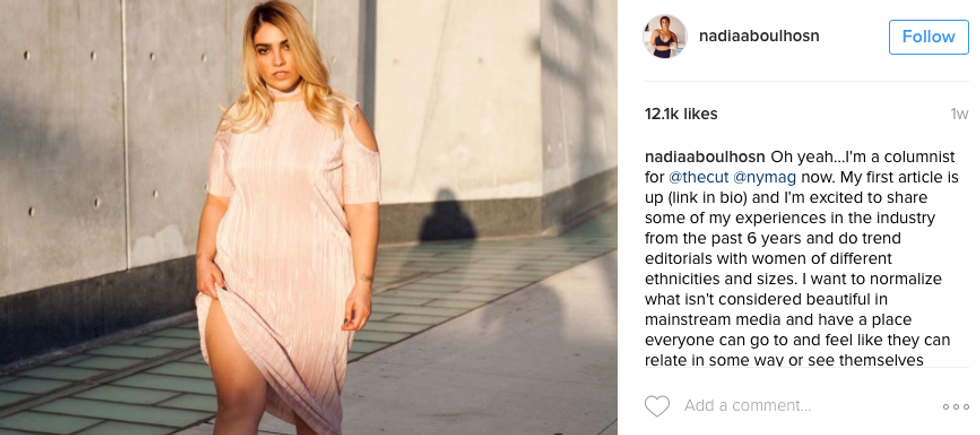Image resolution: width=980 pixels, height=435 pixels.
Task: Follow nadiaaboulhosn with the Follow button
Action: pyautogui.click(x=929, y=37)
